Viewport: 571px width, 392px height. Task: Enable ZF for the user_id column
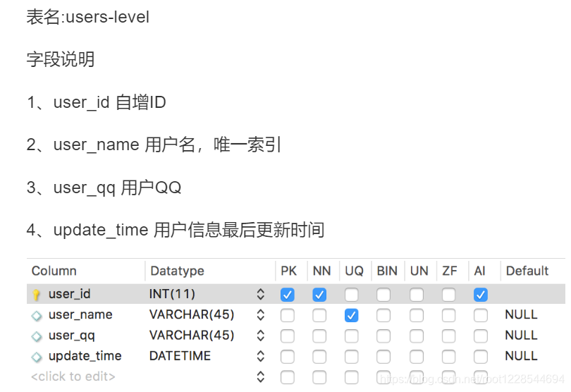(x=448, y=295)
